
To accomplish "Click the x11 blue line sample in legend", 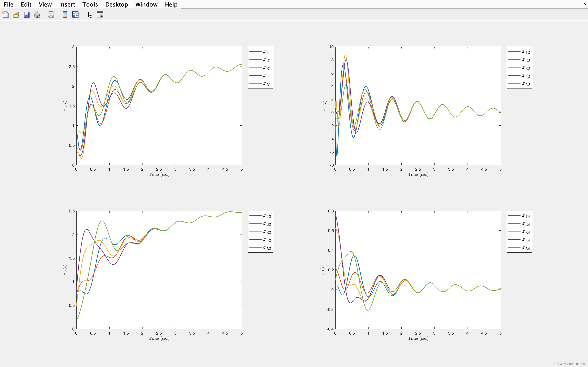I will point(255,51).
